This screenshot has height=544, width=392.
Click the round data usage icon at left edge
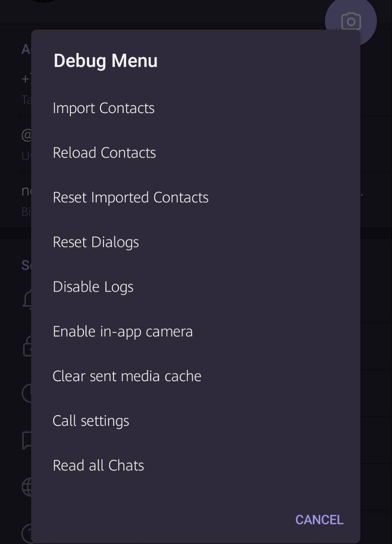point(26,393)
